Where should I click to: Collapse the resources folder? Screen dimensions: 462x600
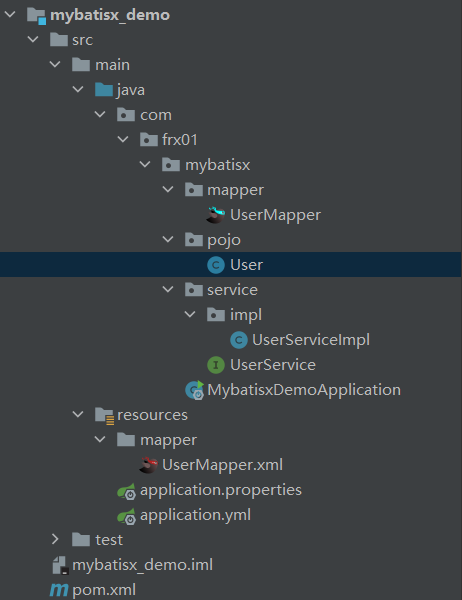click(78, 414)
